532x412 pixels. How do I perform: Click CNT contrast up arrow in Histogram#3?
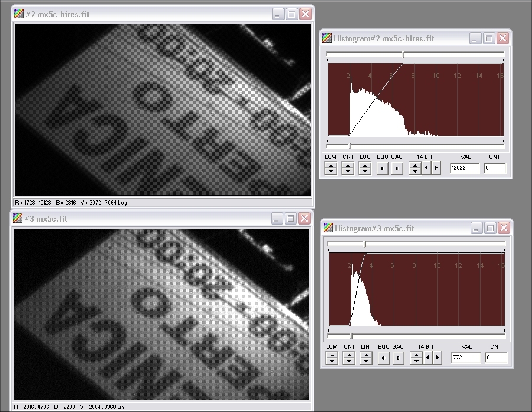349,355
